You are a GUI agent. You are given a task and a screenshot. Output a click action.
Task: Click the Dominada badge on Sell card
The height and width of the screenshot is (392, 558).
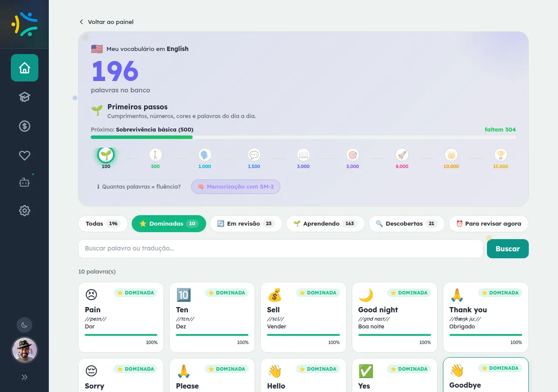318,293
